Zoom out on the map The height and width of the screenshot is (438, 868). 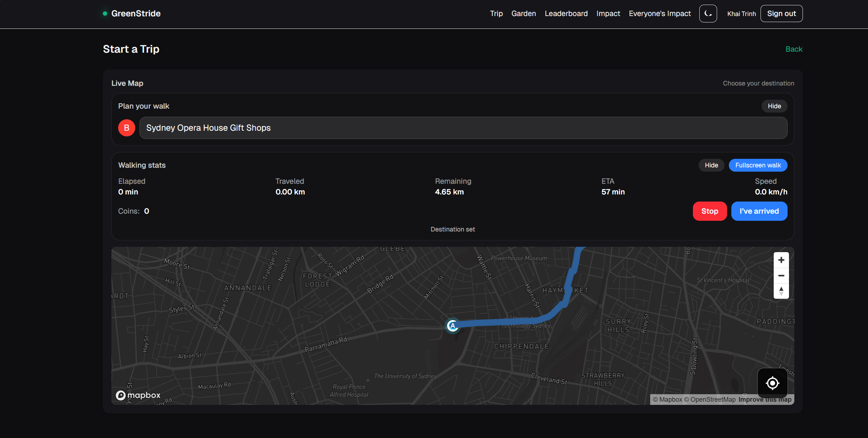(x=781, y=276)
